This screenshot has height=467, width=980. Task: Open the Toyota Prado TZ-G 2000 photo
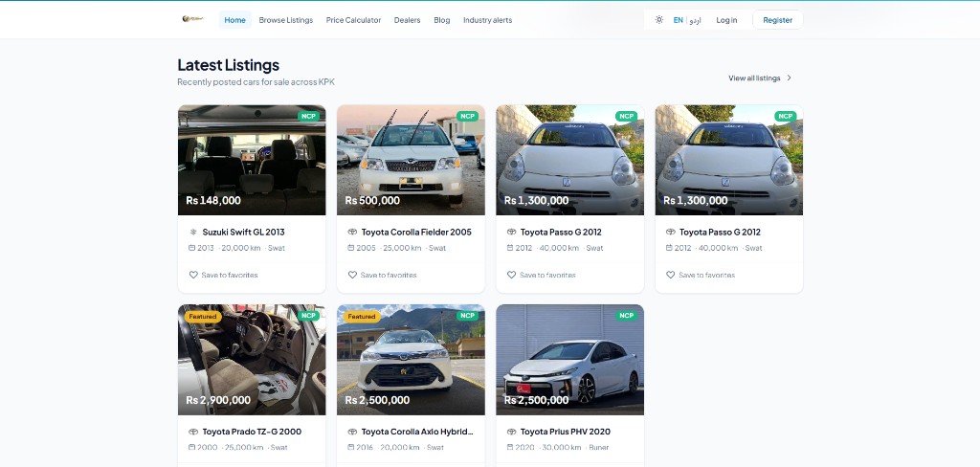(252, 360)
